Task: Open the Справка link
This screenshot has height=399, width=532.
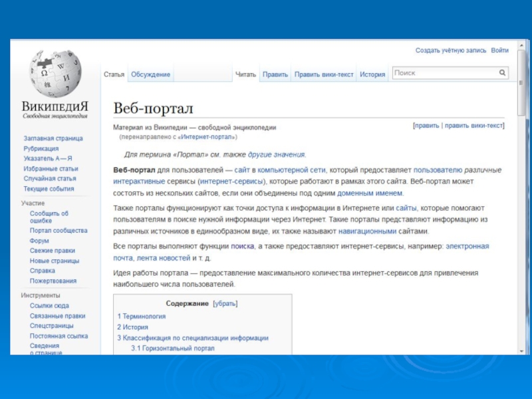Action: point(43,271)
